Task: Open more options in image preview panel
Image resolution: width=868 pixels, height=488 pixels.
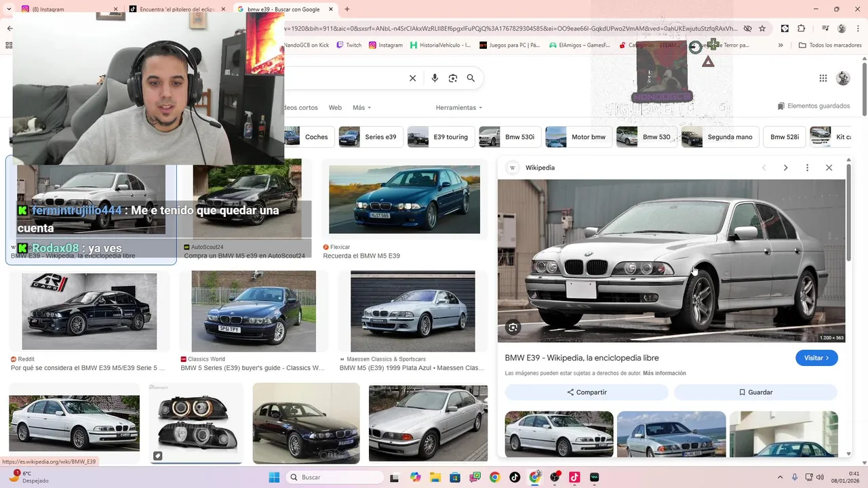Action: [807, 167]
